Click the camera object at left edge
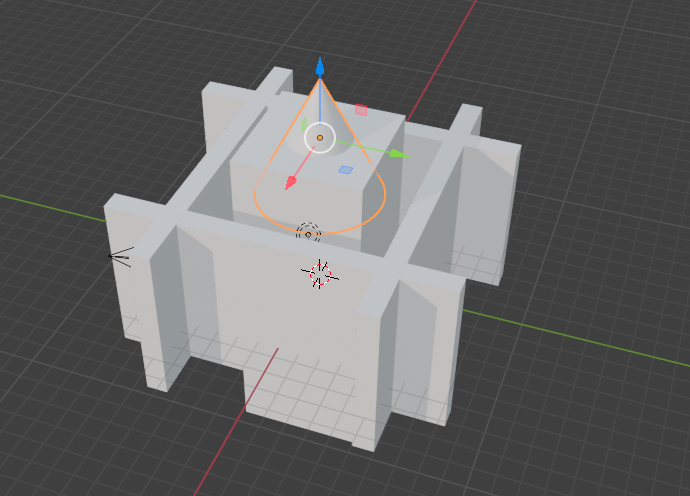The image size is (690, 496). click(120, 257)
